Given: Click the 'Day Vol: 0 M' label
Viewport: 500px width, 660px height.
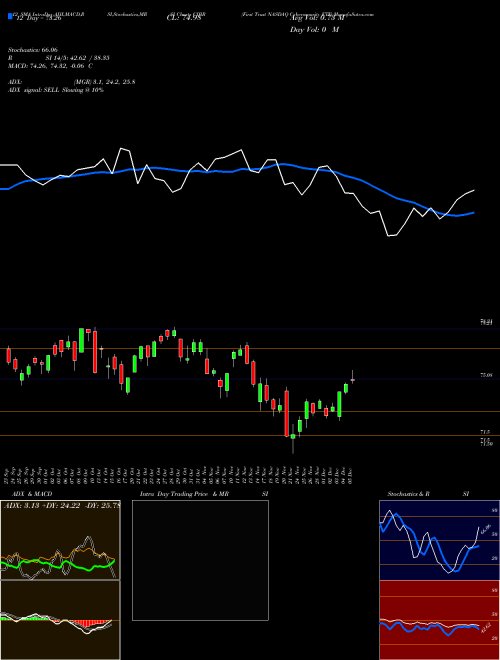Looking at the screenshot, I should [314, 30].
